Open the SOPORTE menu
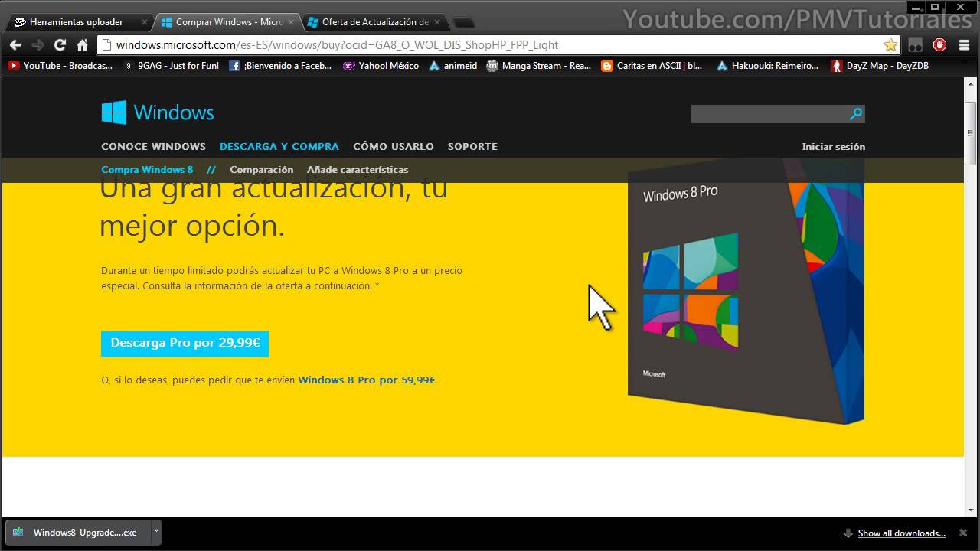 point(472,146)
